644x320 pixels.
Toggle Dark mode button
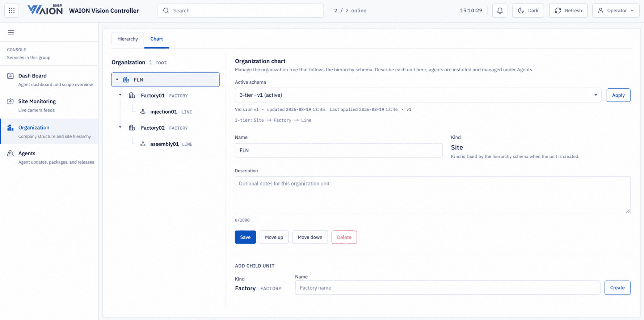(x=528, y=10)
